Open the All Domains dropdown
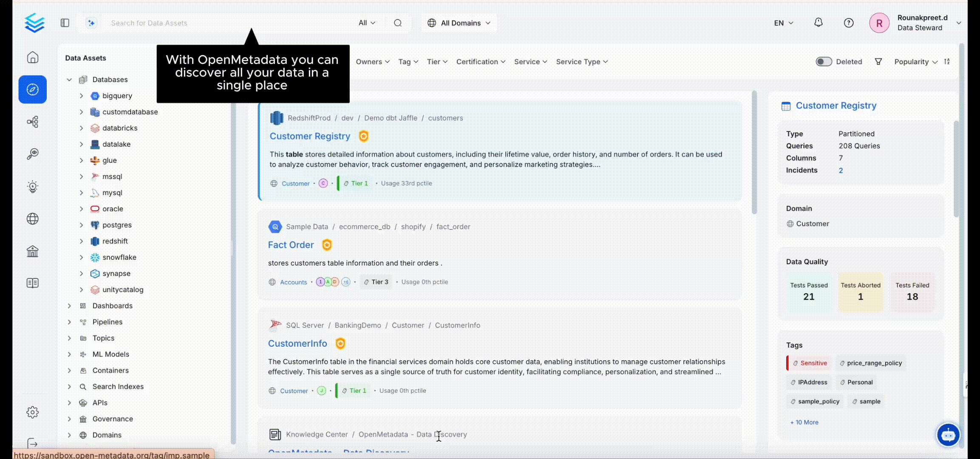Image resolution: width=980 pixels, height=459 pixels. tap(459, 23)
